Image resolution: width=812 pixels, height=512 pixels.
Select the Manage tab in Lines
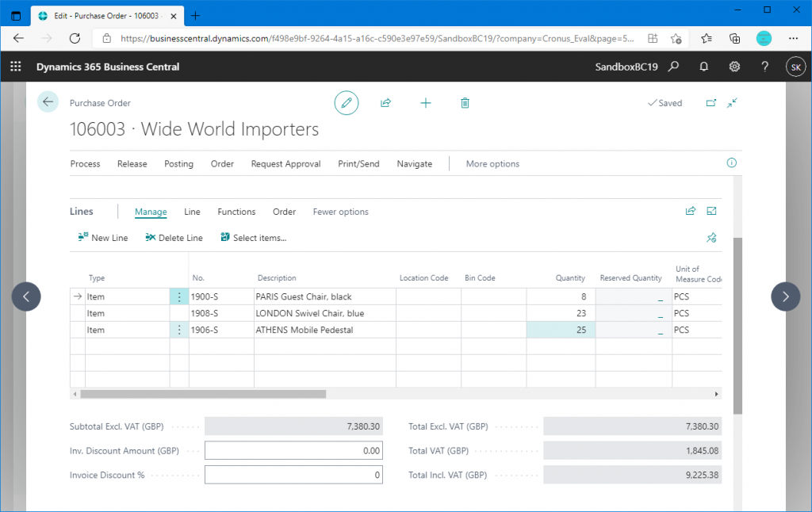[x=151, y=212]
